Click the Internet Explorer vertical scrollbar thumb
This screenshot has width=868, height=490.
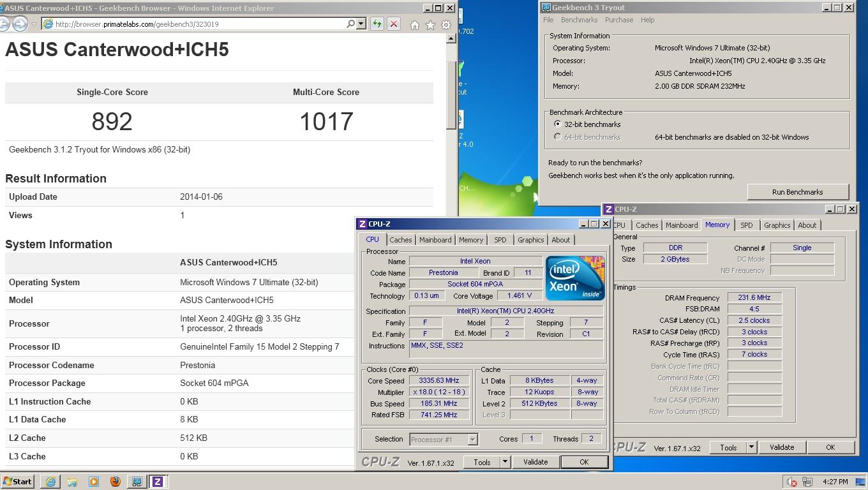pos(451,94)
